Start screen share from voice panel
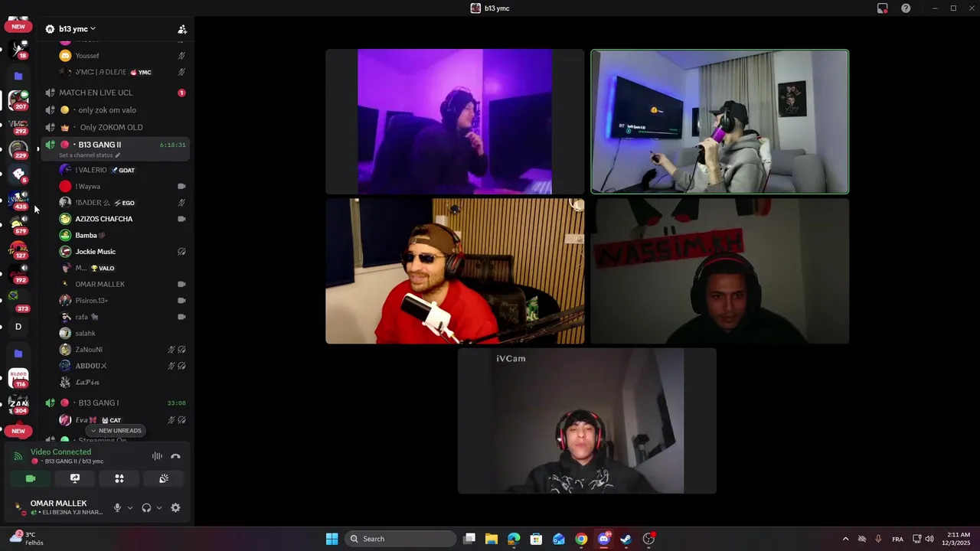The image size is (980, 551). point(75,478)
